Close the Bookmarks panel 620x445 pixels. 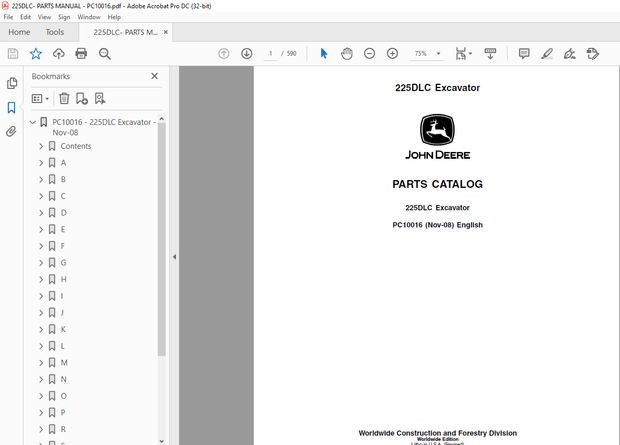tap(155, 76)
